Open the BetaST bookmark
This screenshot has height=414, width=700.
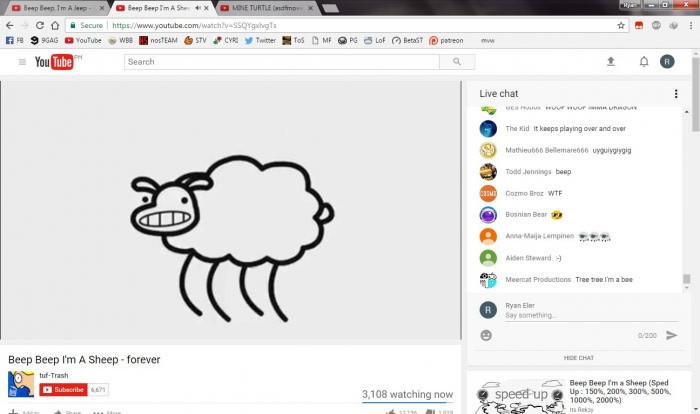coord(407,40)
